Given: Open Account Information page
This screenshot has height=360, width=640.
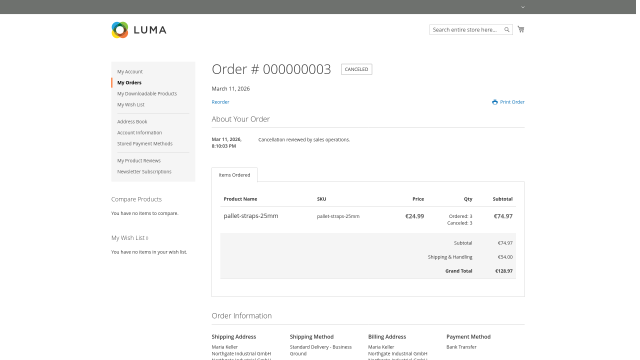Looking at the screenshot, I should point(140,133).
